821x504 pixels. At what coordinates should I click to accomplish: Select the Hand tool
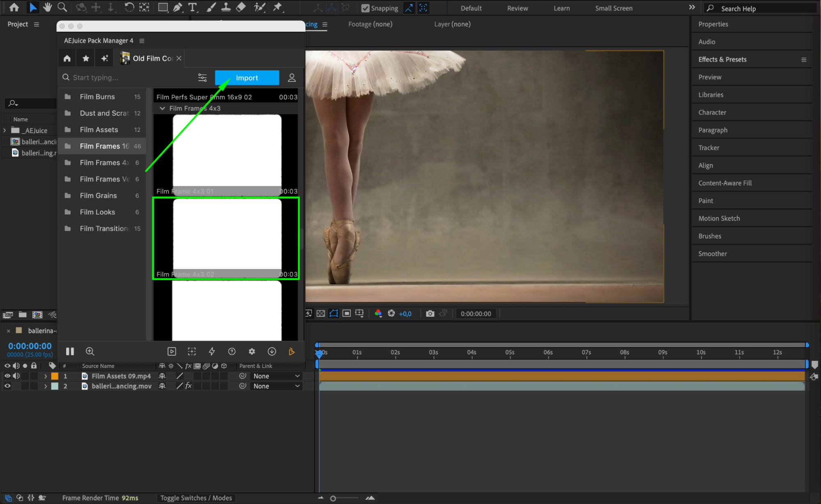(x=48, y=7)
